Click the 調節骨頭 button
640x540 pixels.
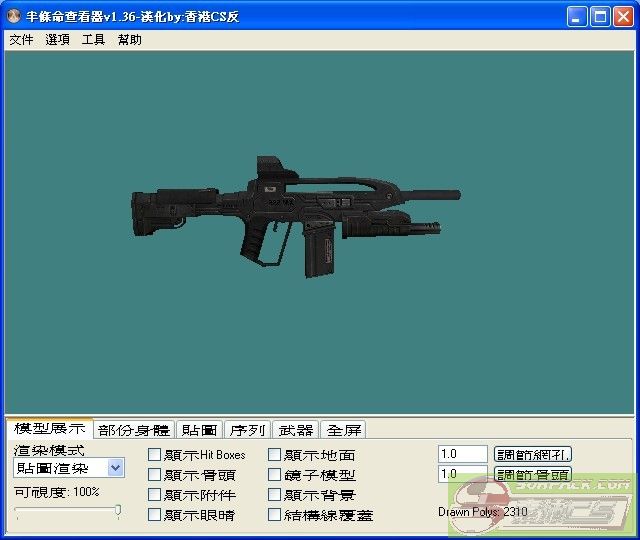533,474
